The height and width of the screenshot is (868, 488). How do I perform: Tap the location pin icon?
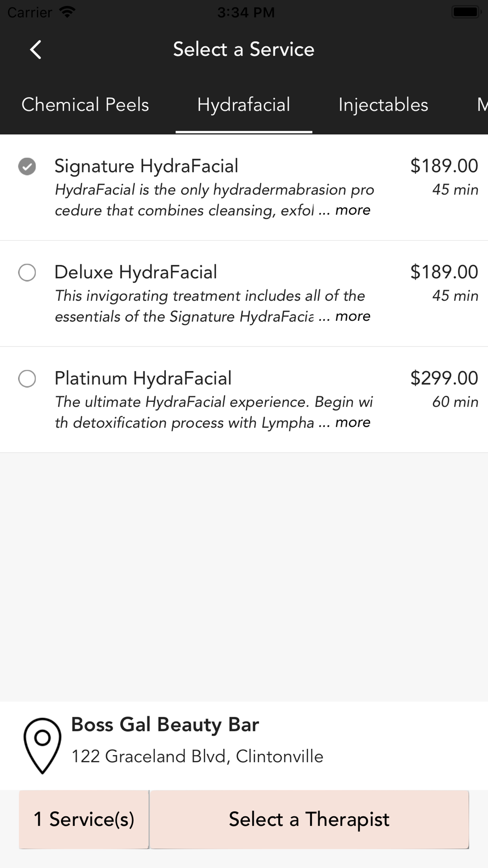[x=42, y=745]
